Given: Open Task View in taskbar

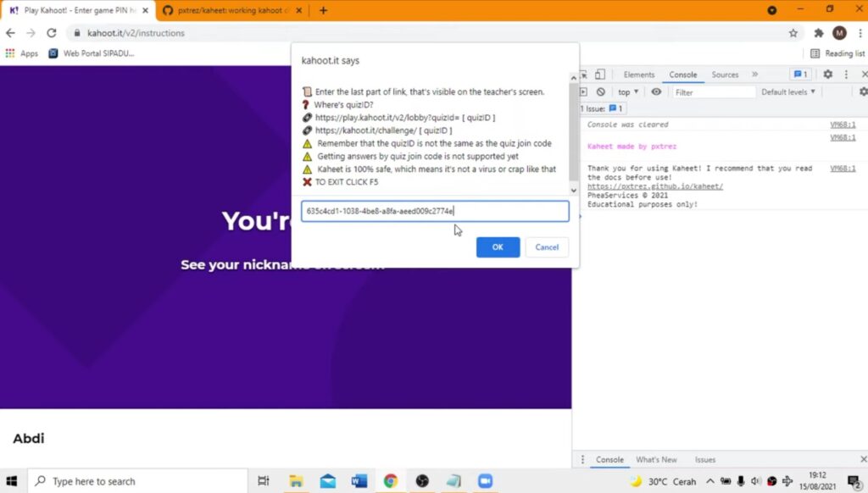Looking at the screenshot, I should pos(264,481).
